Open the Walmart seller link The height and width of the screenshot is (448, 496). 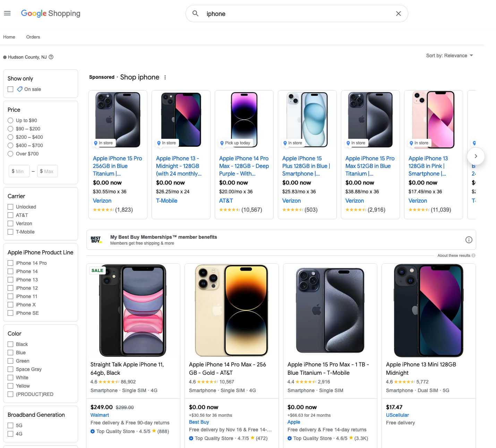[100, 415]
